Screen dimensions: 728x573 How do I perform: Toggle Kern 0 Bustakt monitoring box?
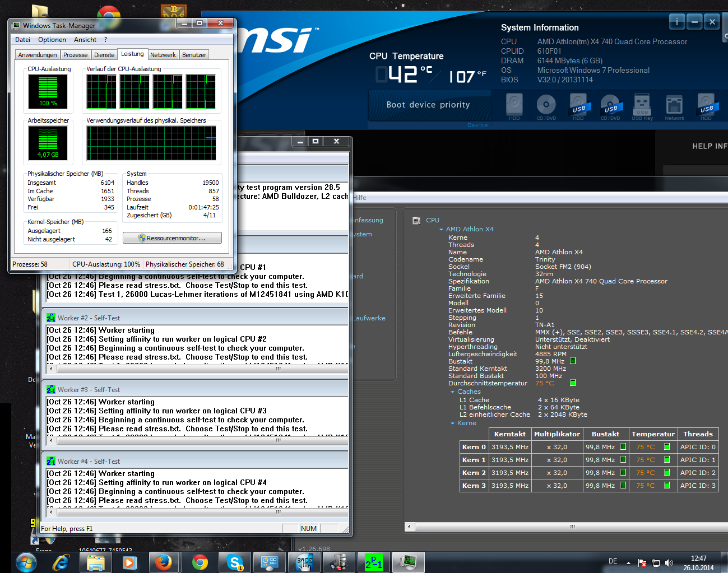point(623,447)
